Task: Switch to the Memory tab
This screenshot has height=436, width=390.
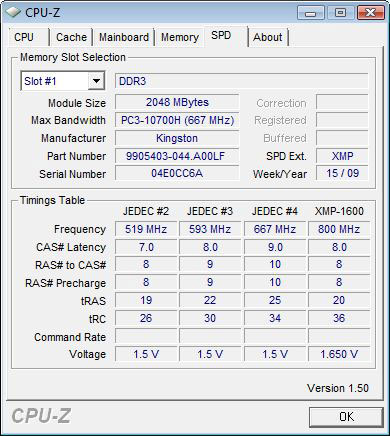Action: (180, 37)
